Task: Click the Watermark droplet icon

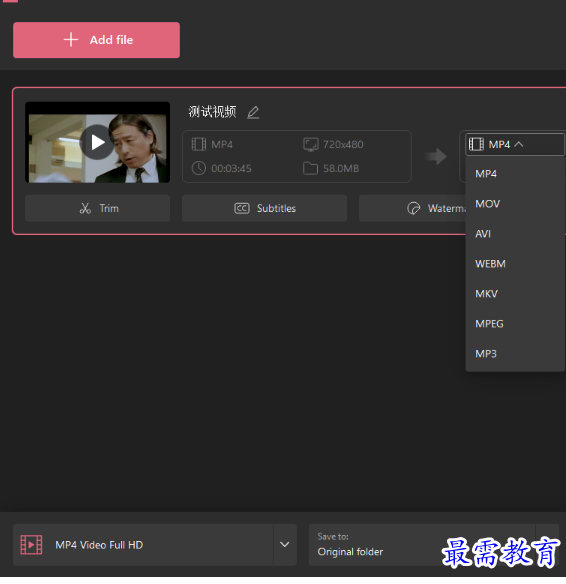Action: click(x=413, y=208)
